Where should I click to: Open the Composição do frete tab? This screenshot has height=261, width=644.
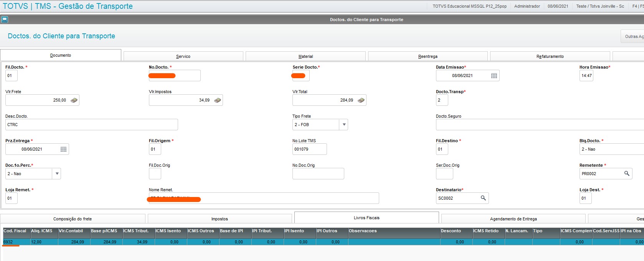(x=73, y=219)
